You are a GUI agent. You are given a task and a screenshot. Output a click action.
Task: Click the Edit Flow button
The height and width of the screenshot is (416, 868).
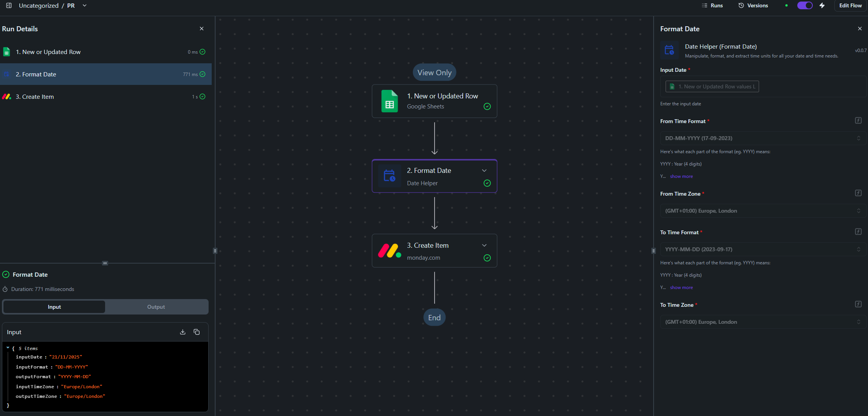(850, 5)
